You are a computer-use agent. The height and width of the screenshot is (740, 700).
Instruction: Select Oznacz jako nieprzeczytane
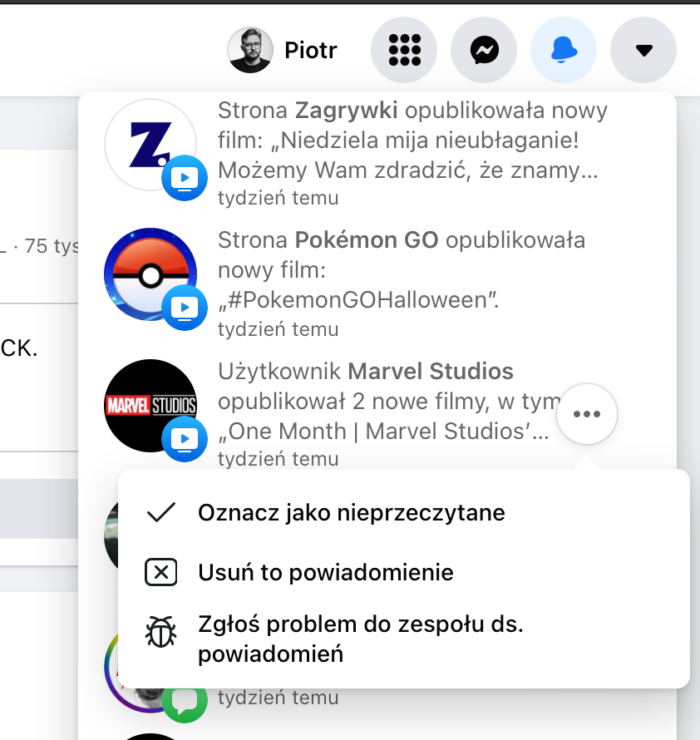pyautogui.click(x=404, y=513)
